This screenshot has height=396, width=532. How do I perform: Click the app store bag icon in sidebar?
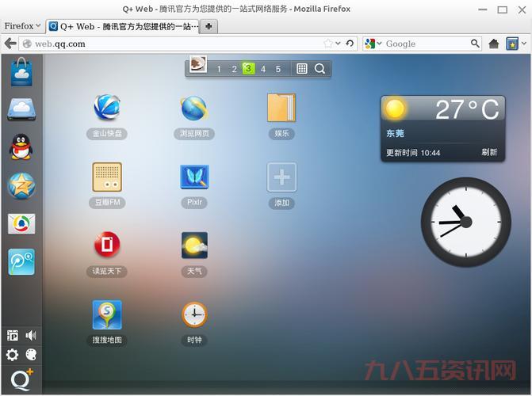(21, 73)
